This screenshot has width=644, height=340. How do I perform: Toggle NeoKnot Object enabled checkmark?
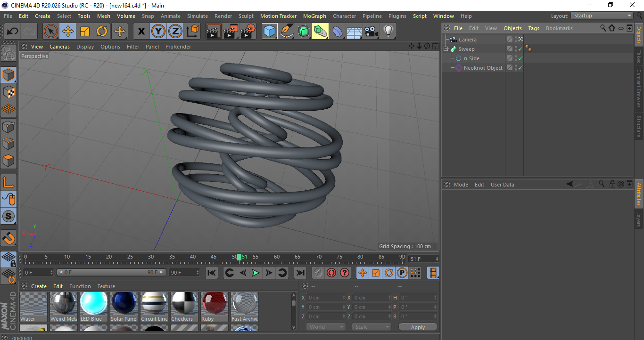pos(520,68)
